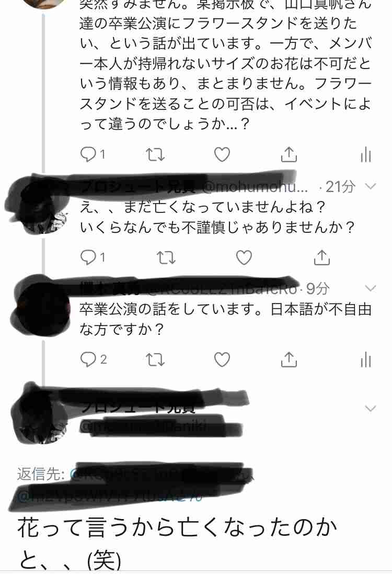This screenshot has width=392, height=574.
Task: Open the chevron menu on 9分 tweet
Action: tap(371, 288)
